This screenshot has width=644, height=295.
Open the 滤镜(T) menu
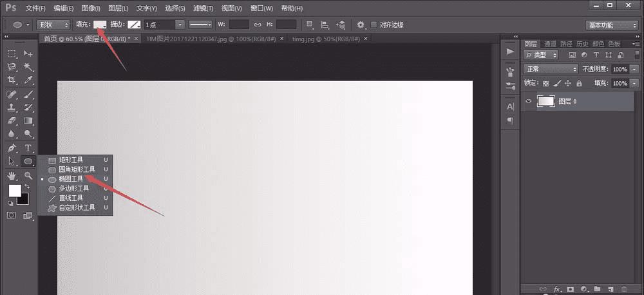pyautogui.click(x=204, y=8)
